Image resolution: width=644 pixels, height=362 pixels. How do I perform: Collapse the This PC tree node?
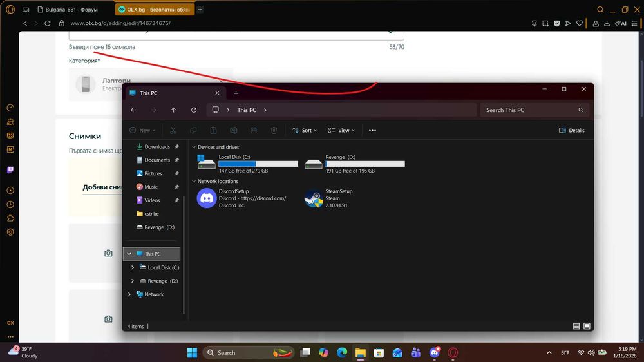click(129, 254)
